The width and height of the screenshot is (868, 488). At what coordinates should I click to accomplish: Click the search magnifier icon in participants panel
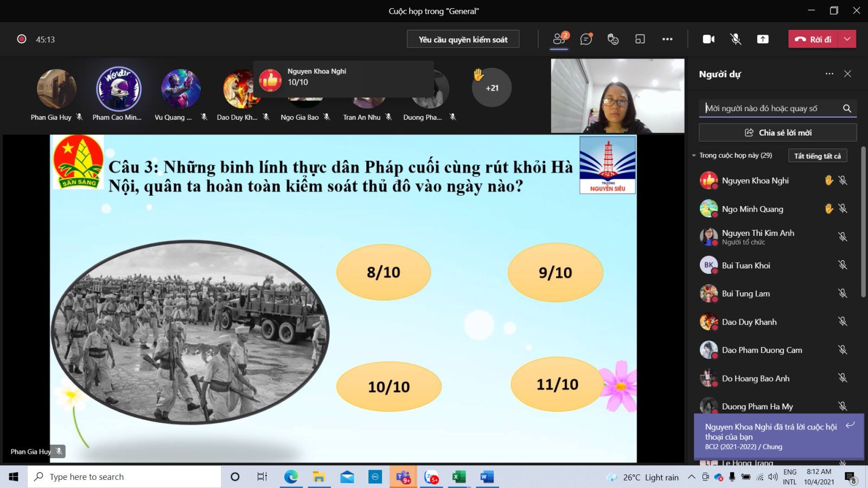(847, 108)
